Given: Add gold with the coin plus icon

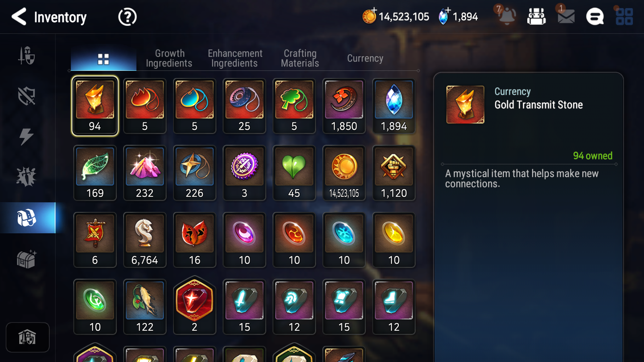Looking at the screenshot, I should (x=369, y=16).
